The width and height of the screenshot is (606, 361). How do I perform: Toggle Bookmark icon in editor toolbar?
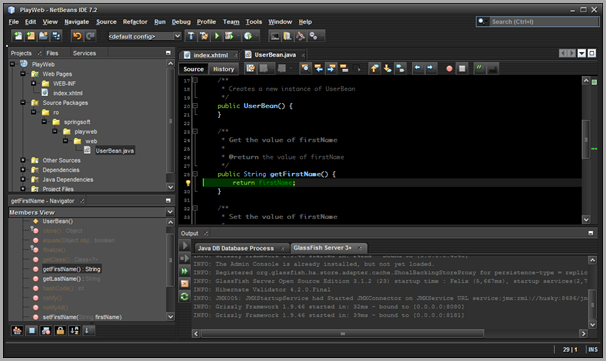[x=400, y=68]
